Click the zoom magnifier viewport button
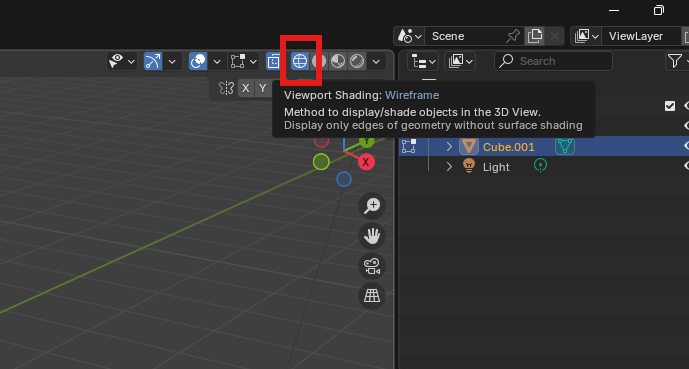The height and width of the screenshot is (369, 689). point(372,205)
